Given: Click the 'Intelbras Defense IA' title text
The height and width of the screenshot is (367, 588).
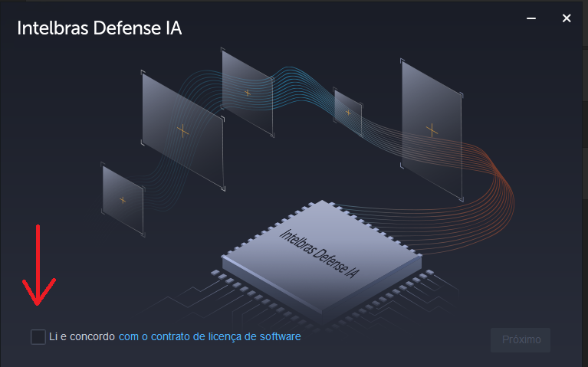Looking at the screenshot, I should 100,28.
